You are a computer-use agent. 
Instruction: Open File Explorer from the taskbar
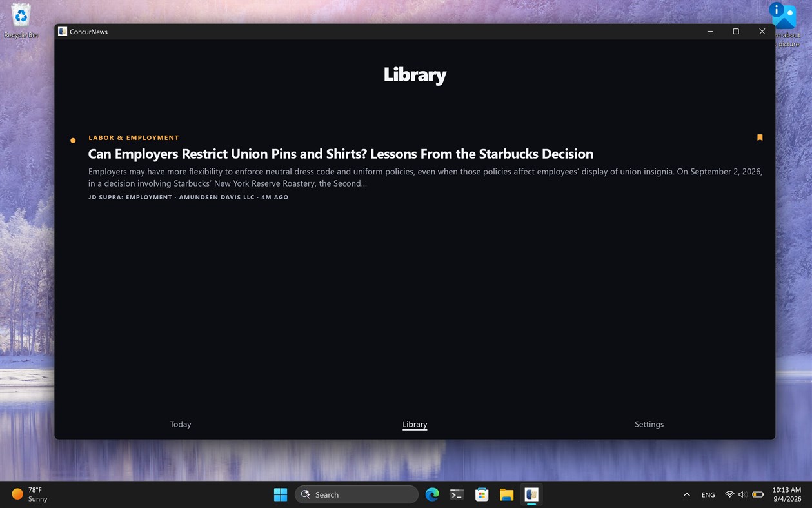tap(506, 494)
